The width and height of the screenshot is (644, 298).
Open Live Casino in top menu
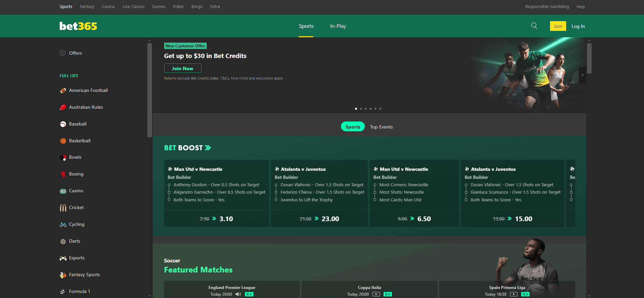(x=133, y=7)
